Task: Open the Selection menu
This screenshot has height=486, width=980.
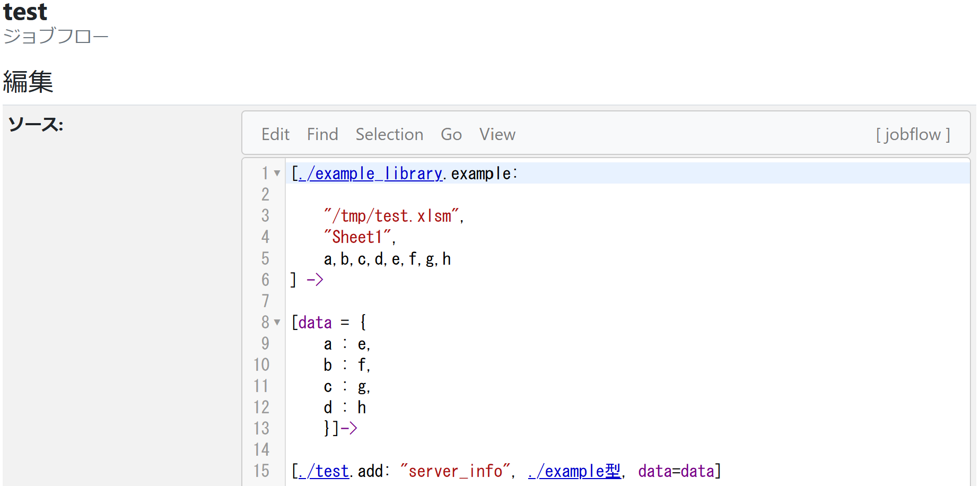Action: [389, 134]
